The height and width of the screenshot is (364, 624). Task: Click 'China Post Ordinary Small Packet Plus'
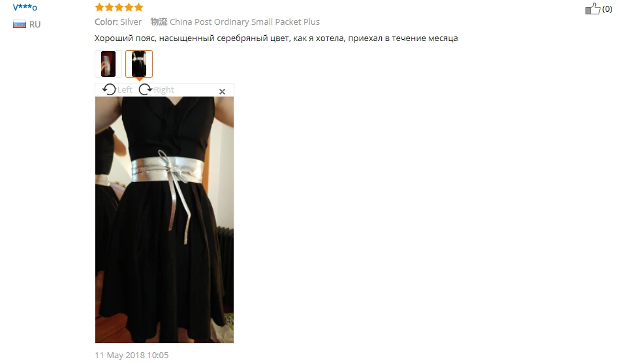[245, 22]
